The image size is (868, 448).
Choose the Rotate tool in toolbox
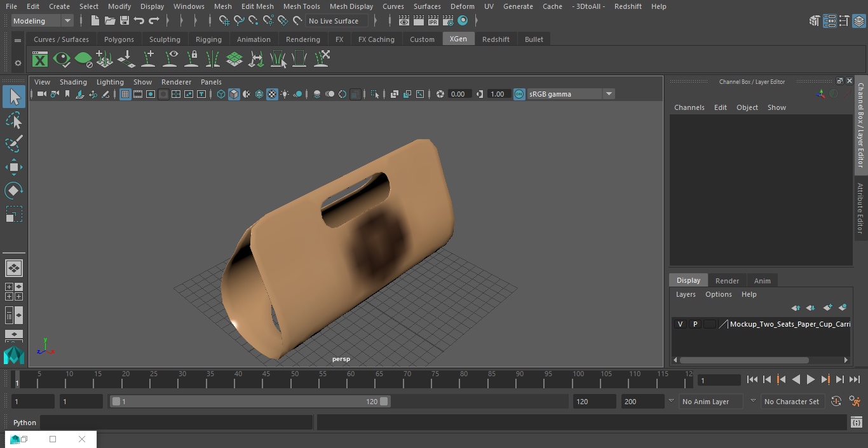click(x=14, y=191)
